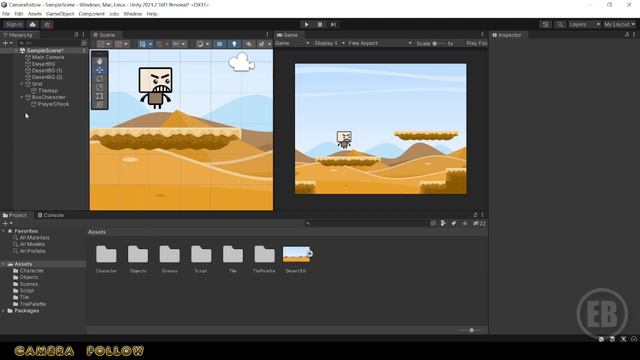Open the My Layout dropdown
The height and width of the screenshot is (360, 640).
pyautogui.click(x=619, y=24)
